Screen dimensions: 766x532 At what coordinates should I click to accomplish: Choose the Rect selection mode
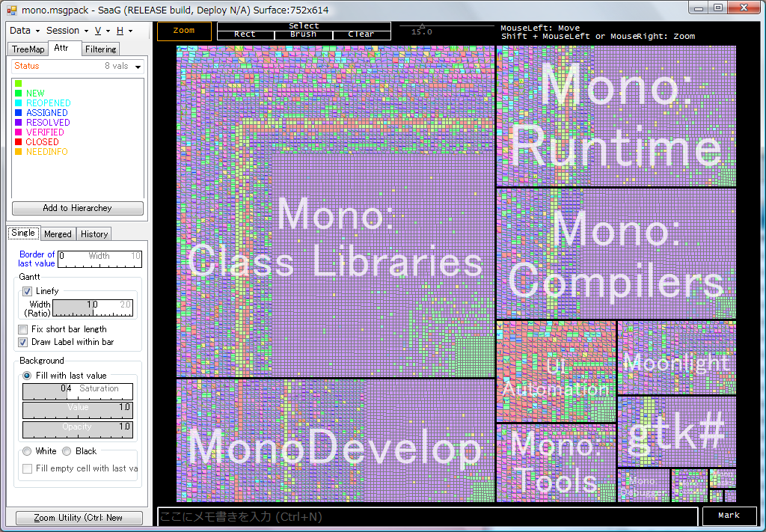pyautogui.click(x=245, y=34)
